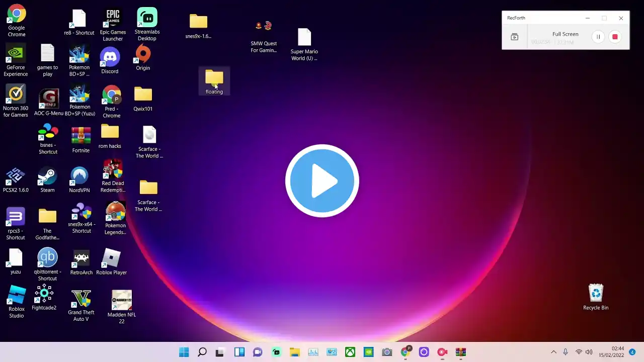Open WinRAR from the taskbar
Screen dimensions: 644x362
click(461, 352)
